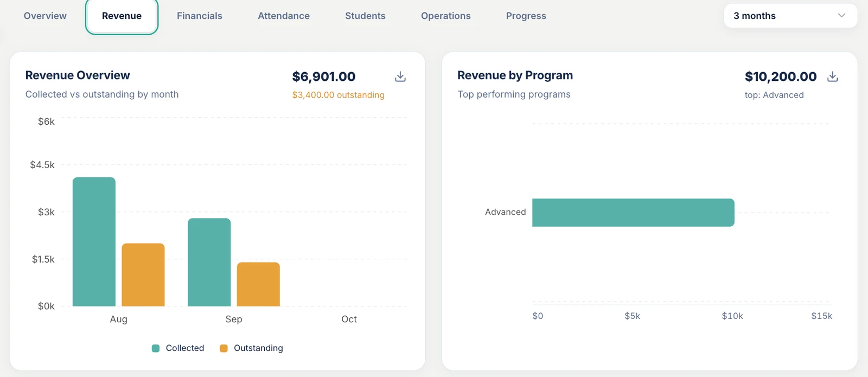
Task: Click the Aug axis label
Action: pos(119,320)
